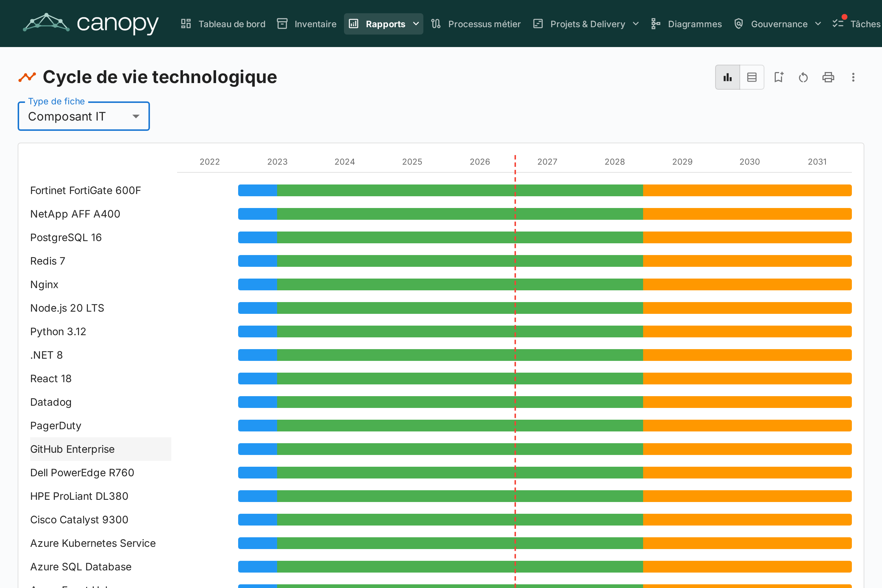This screenshot has height=588, width=882.
Task: Click the Diagrammes icon in navigation
Action: [x=656, y=24]
